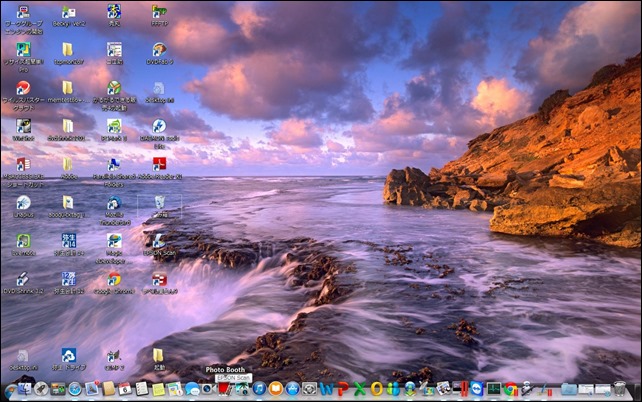Open the 弥生会計 12 desktop shortcut

(x=68, y=283)
